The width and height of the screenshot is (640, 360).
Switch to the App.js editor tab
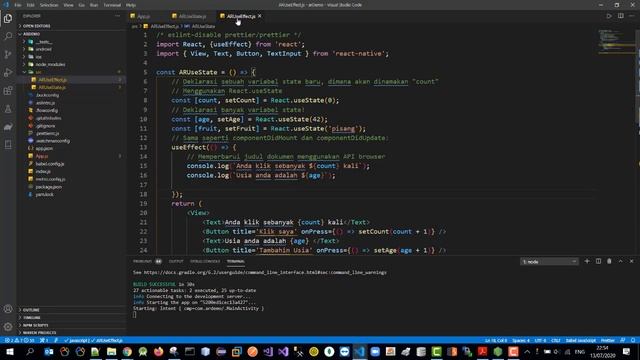coord(144,16)
